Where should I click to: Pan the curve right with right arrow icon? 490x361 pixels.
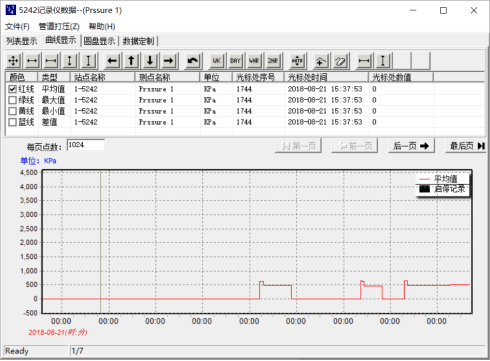[168, 61]
